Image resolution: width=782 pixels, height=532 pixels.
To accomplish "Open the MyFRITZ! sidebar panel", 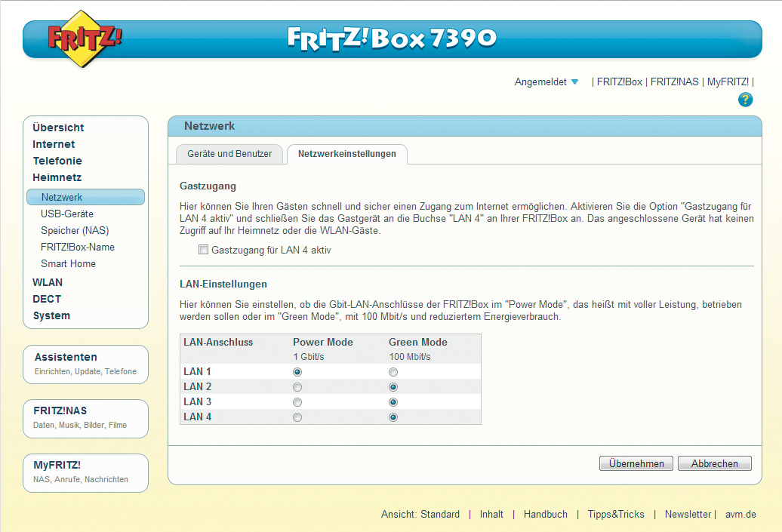I will tap(86, 473).
